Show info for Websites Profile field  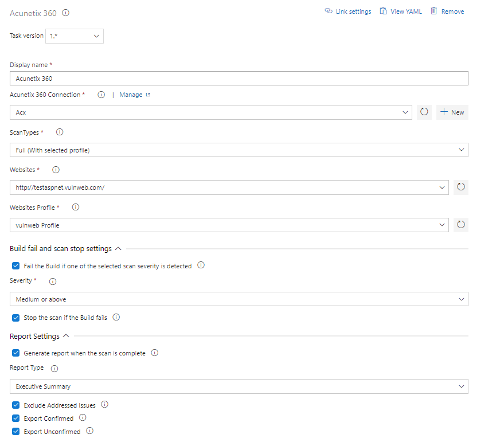click(x=76, y=208)
